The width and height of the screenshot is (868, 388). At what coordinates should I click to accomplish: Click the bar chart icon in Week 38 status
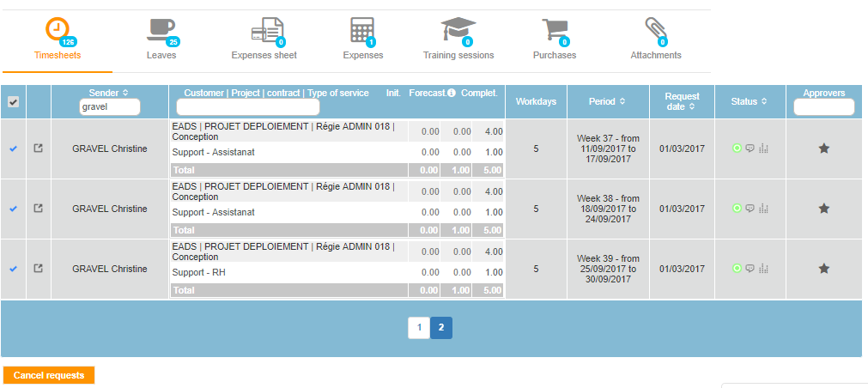coord(763,209)
